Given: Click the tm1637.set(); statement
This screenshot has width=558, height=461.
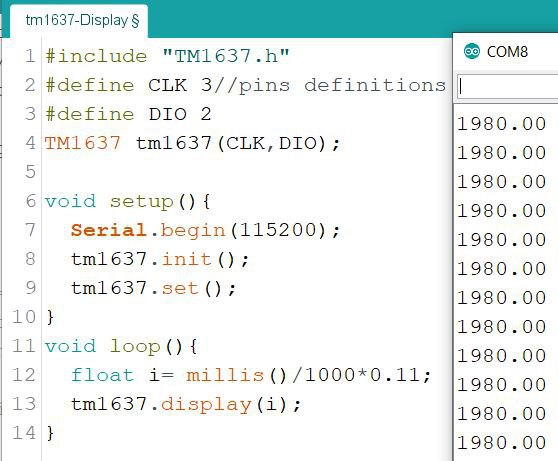Looking at the screenshot, I should click(153, 288).
